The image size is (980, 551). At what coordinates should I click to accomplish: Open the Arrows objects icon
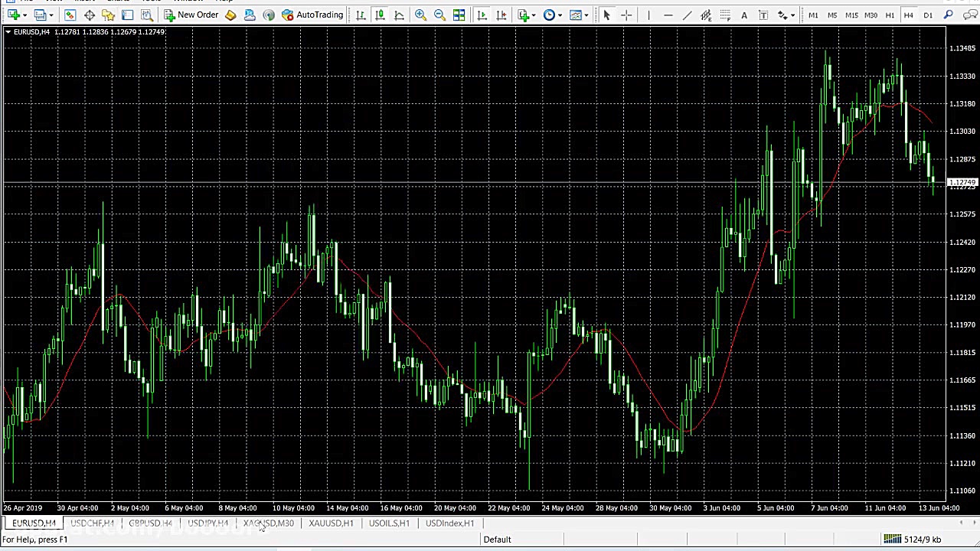782,15
